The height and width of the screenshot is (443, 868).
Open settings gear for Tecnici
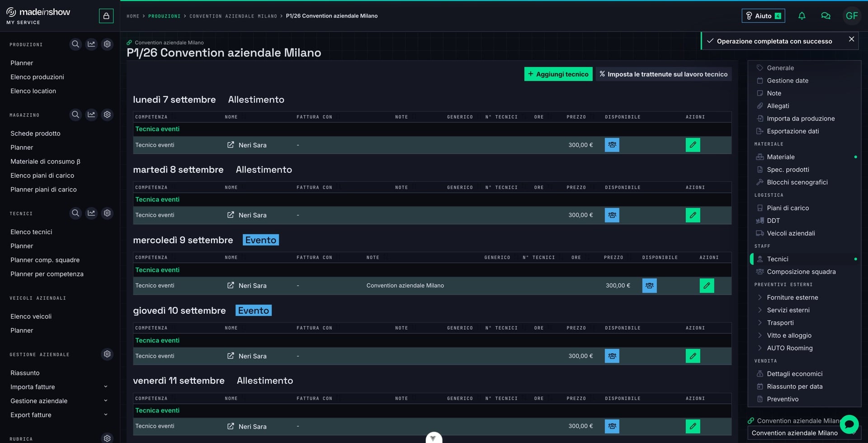(x=107, y=213)
